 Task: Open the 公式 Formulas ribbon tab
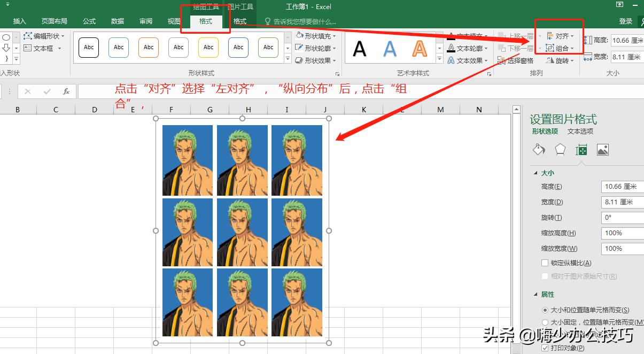(x=89, y=21)
